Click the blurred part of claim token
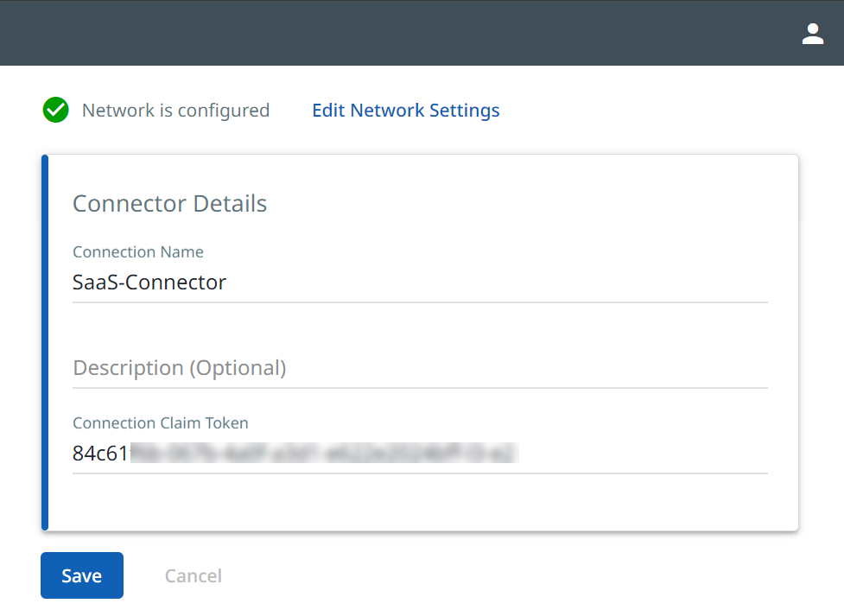This screenshot has width=844, height=616. (324, 454)
